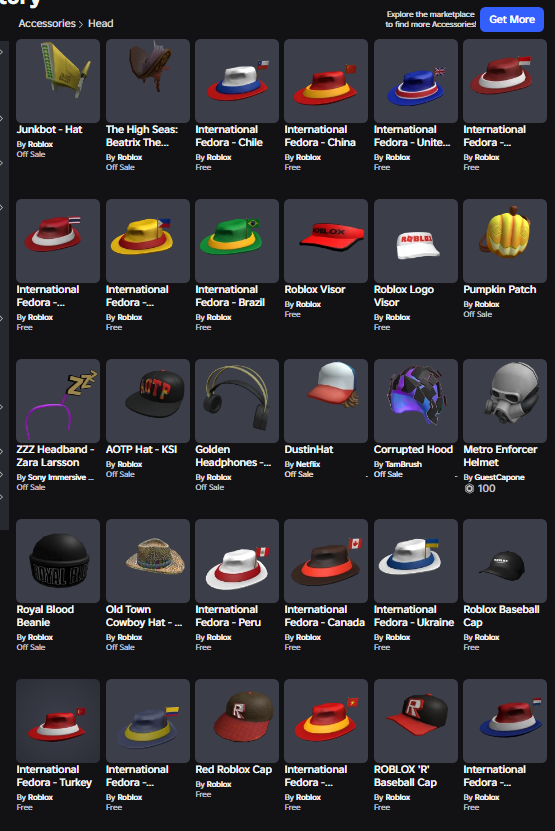555x831 pixels.
Task: Select the Old Town Cowboy Hat thumbnail
Action: click(x=148, y=561)
